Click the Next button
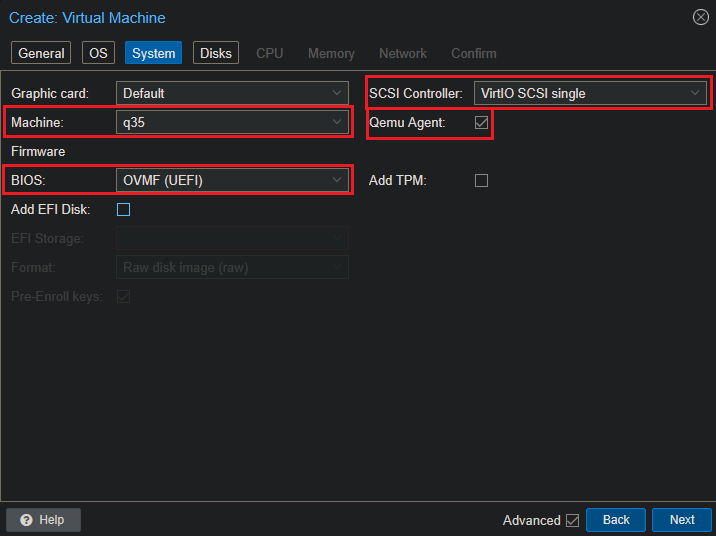Image resolution: width=716 pixels, height=536 pixels. [x=681, y=520]
